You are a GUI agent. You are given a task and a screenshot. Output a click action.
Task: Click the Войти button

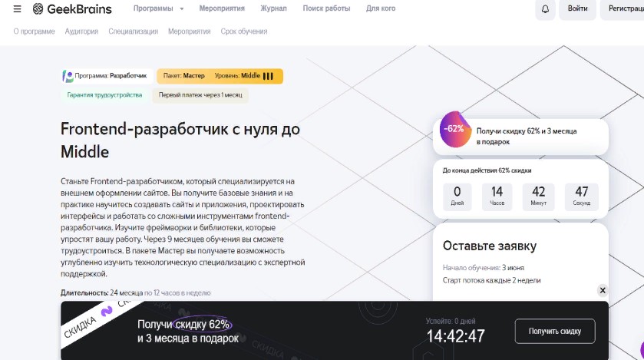click(577, 8)
